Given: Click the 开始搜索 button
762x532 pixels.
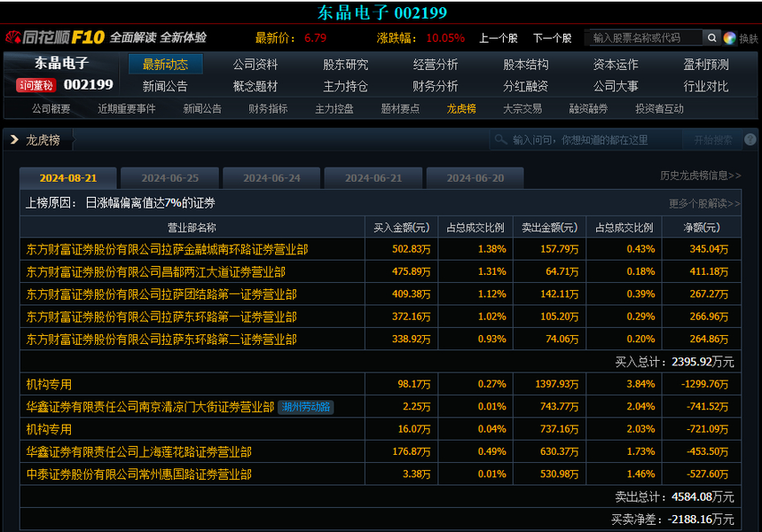Looking at the screenshot, I should tap(712, 140).
